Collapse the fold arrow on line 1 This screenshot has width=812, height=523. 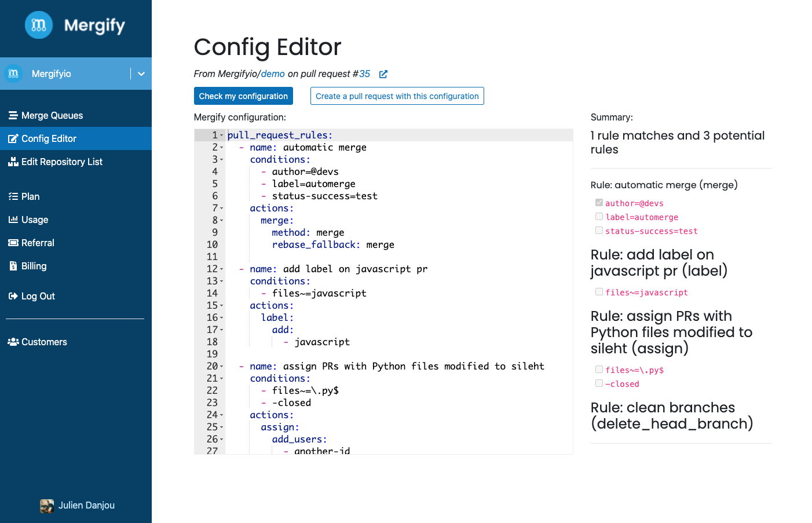point(222,135)
